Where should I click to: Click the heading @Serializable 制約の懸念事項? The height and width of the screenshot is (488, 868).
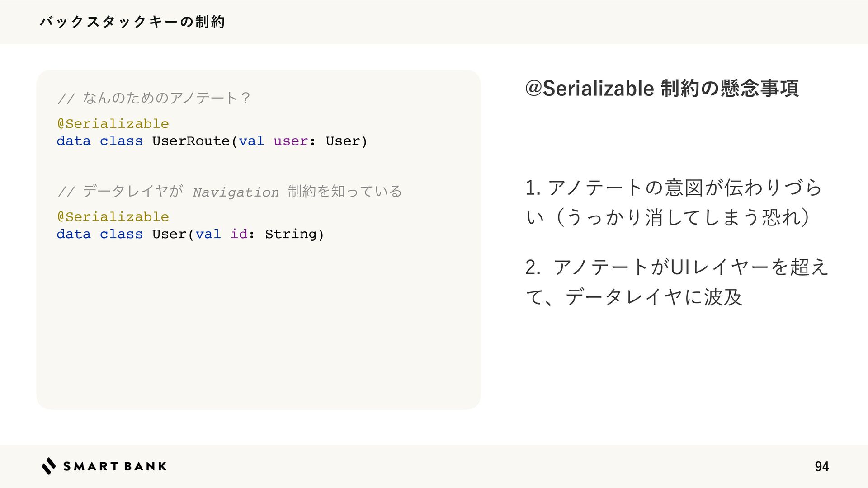tap(662, 88)
